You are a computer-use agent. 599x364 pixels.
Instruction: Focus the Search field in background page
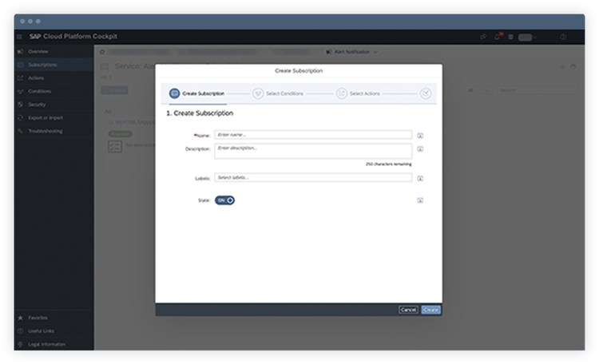pos(538,90)
